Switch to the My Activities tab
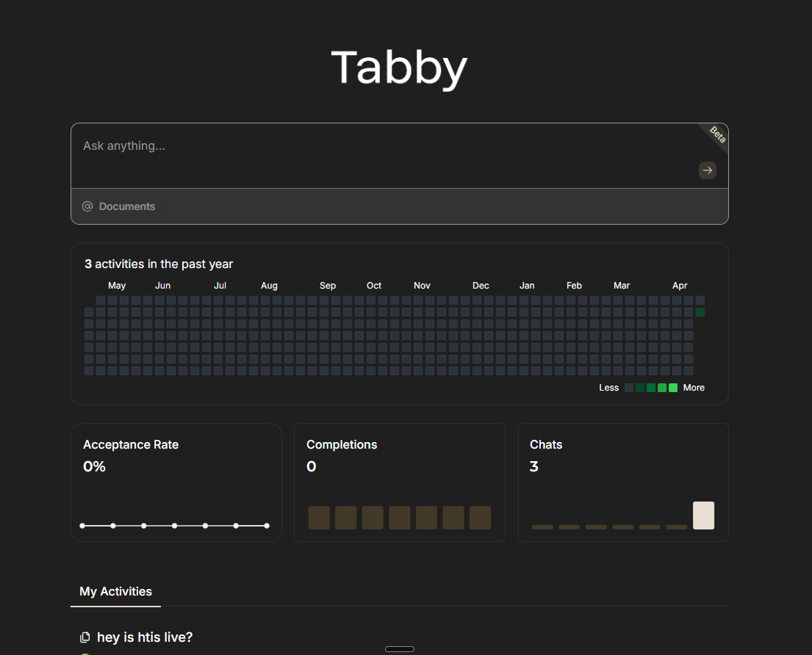 (115, 591)
